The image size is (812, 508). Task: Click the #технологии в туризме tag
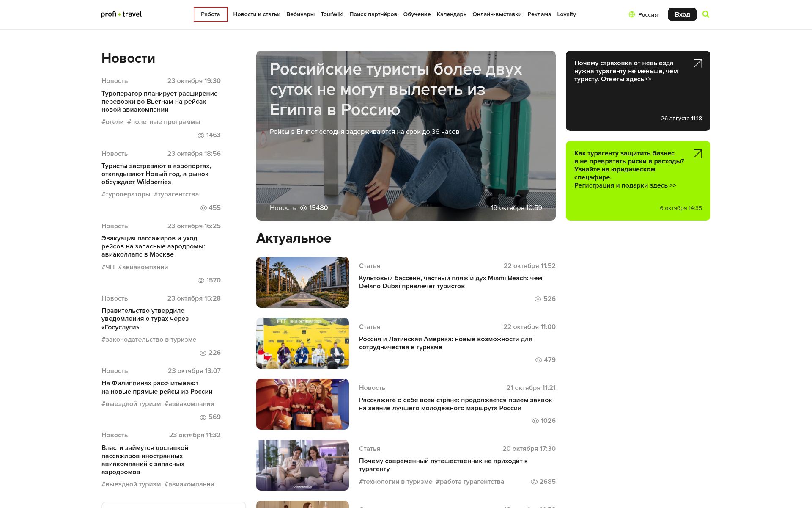395,482
